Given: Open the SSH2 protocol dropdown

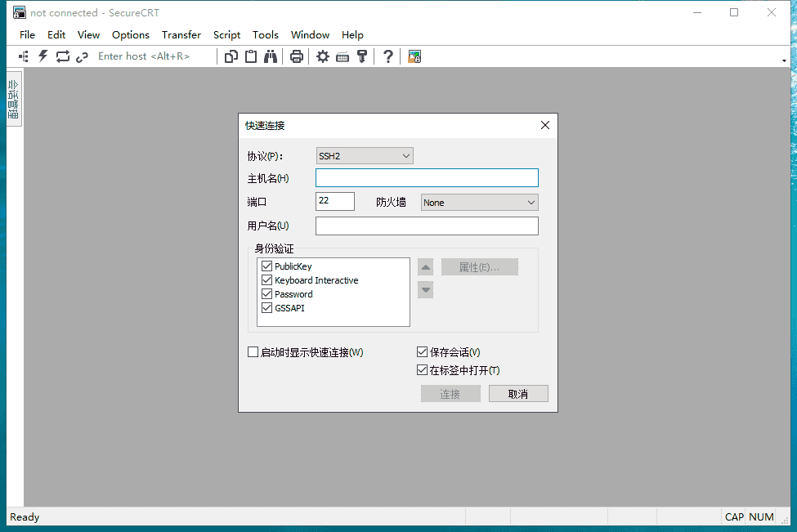Looking at the screenshot, I should [406, 155].
